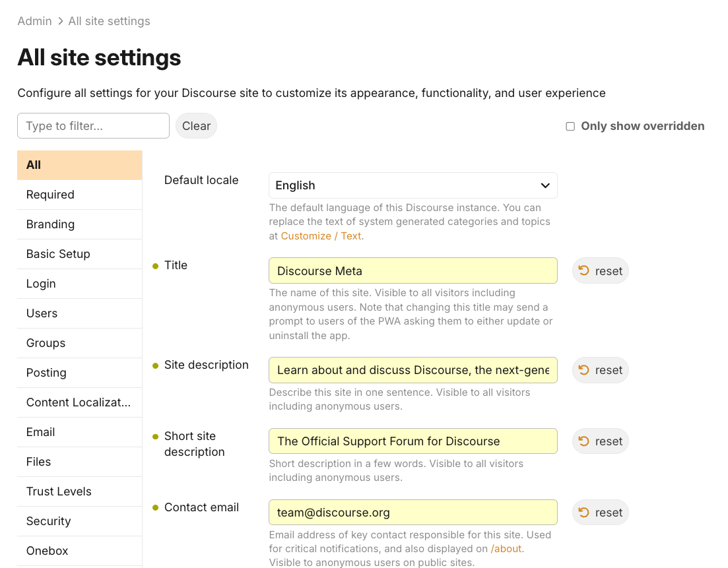Show the Onebox settings category
Viewport: 728px width, 568px height.
(47, 551)
